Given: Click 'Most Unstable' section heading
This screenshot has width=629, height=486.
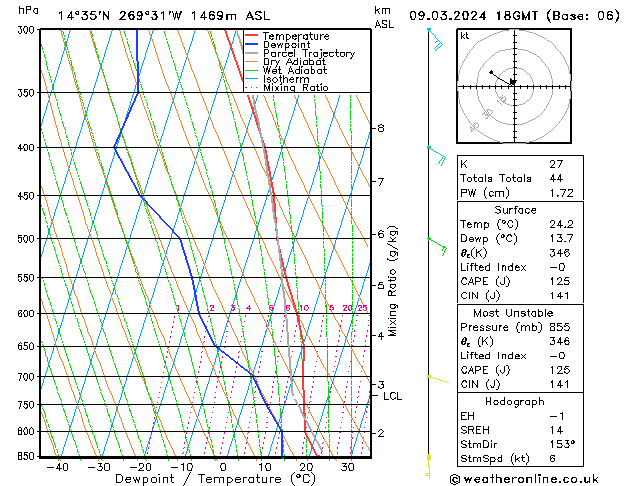Looking at the screenshot, I should click(513, 313).
